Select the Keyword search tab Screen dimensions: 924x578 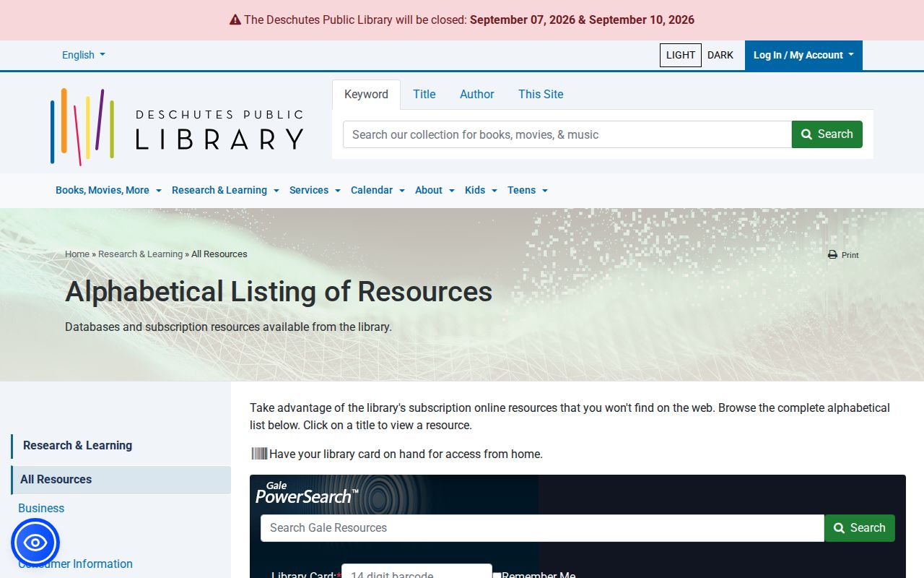click(x=366, y=95)
